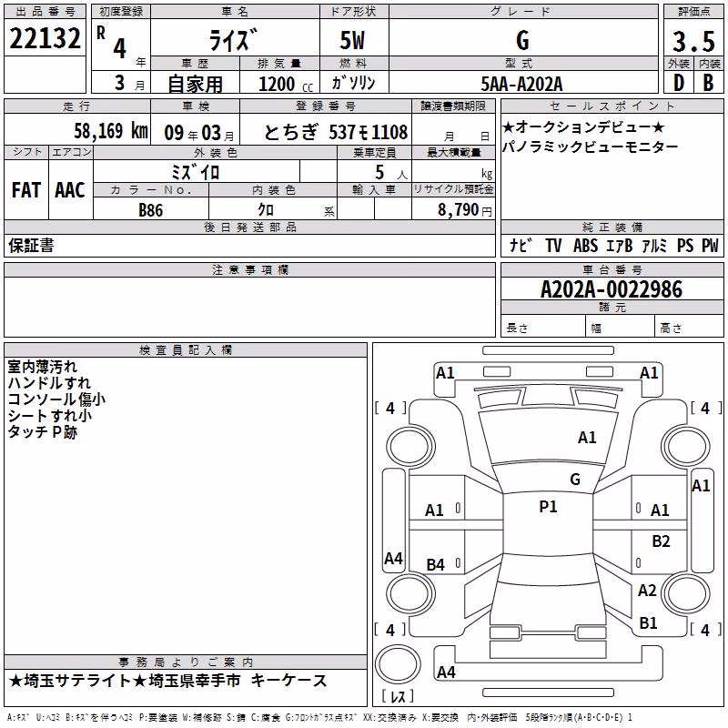The height and width of the screenshot is (728, 728).
Task: Click the P1 mark on the roof
Action: (548, 506)
